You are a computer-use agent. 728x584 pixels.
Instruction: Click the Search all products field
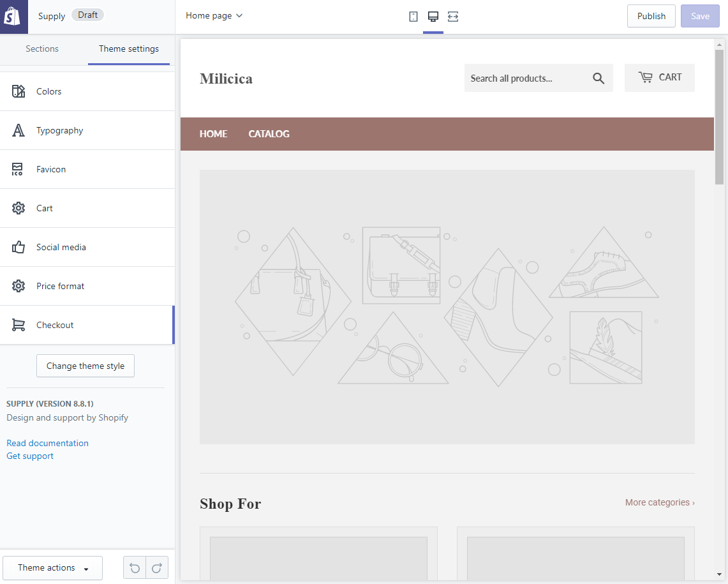click(524, 79)
